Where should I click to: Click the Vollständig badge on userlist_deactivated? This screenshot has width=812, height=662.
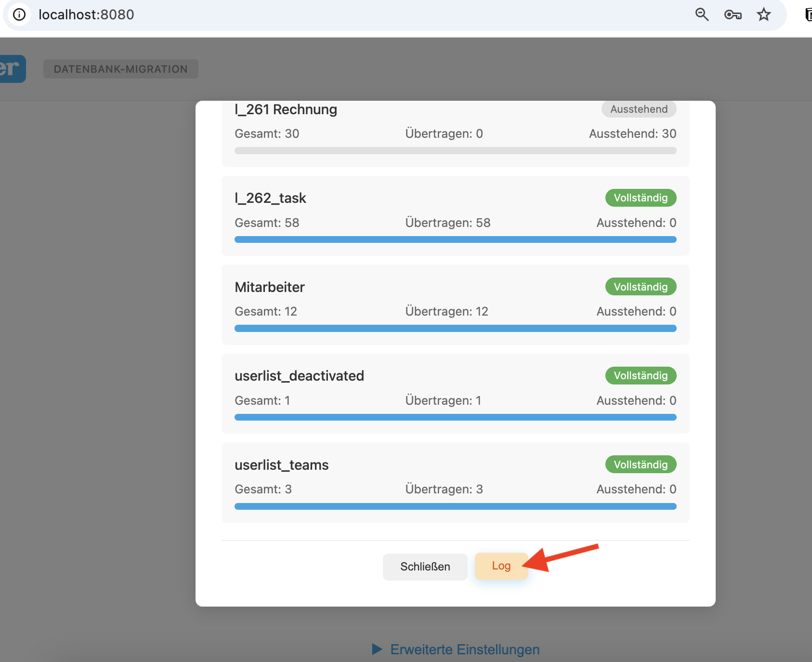[x=641, y=376]
